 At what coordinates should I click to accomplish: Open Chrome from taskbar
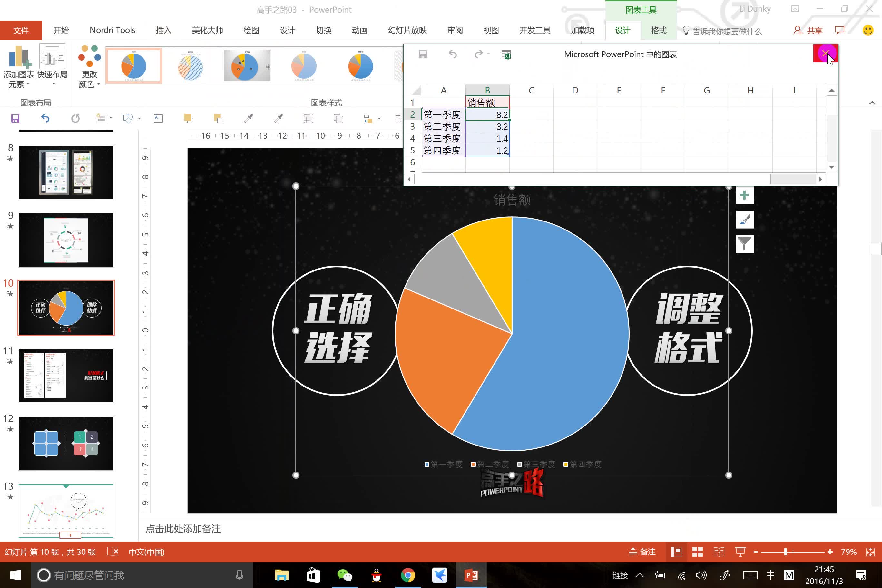(x=407, y=575)
